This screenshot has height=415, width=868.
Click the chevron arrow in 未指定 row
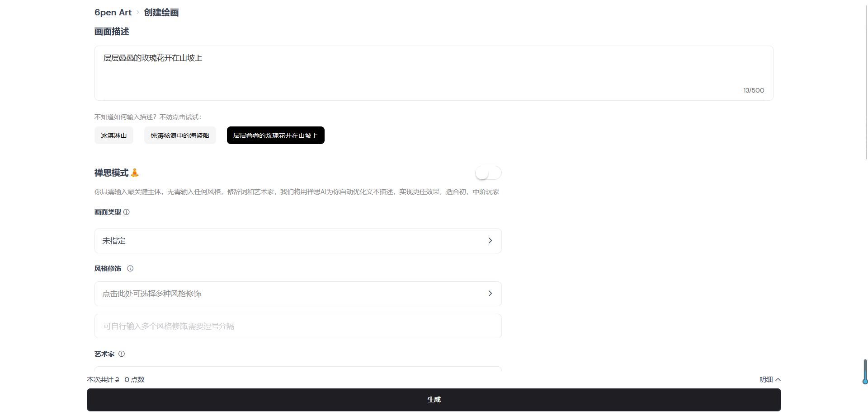pos(490,241)
